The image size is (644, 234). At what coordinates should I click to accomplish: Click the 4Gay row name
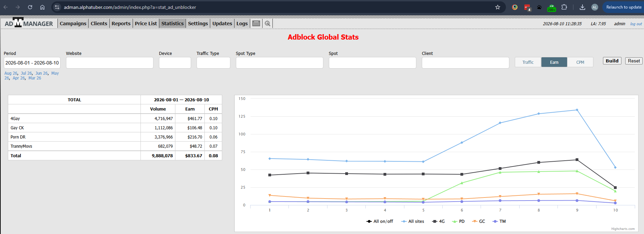coord(15,119)
